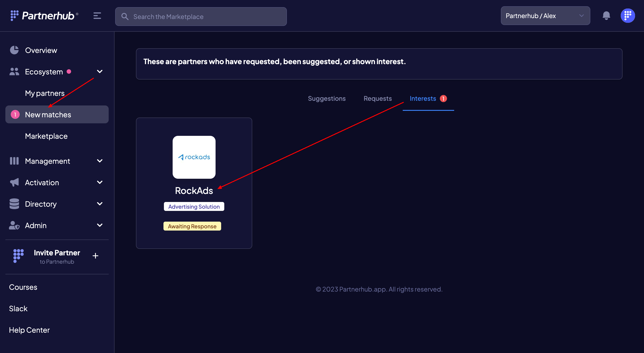Image resolution: width=644 pixels, height=353 pixels.
Task: Click the Admin user shield icon
Action: (14, 225)
